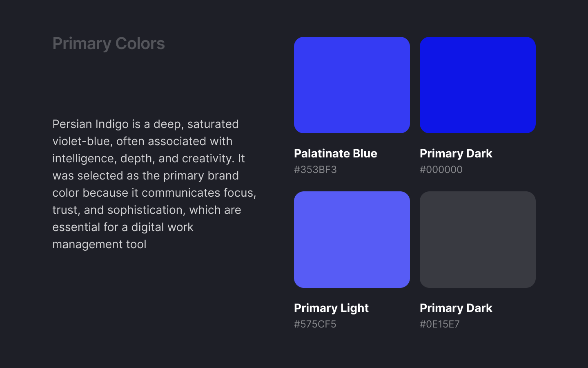Click "management tool" at the paragraph end
588x368 pixels.
click(99, 244)
